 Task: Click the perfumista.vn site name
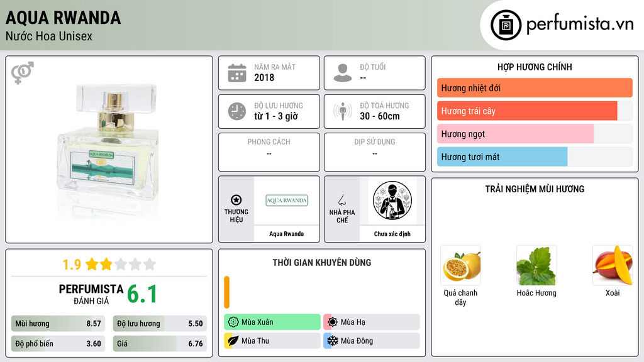[580, 24]
